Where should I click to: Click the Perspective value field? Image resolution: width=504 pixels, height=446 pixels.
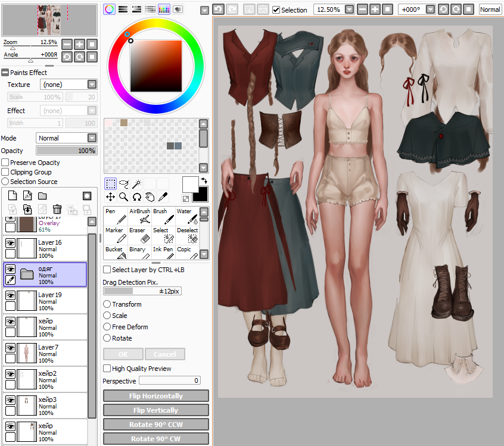[170, 380]
